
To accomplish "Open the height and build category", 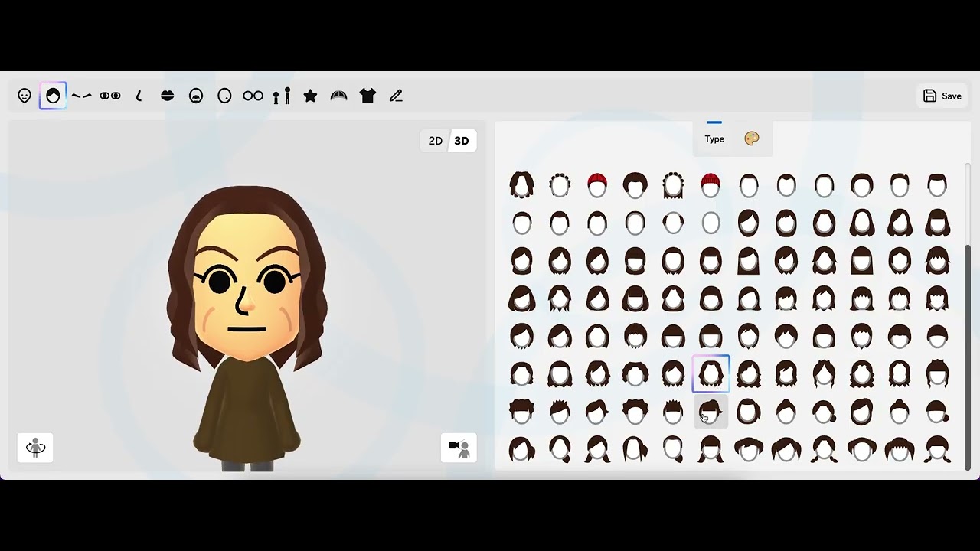I will coord(282,96).
